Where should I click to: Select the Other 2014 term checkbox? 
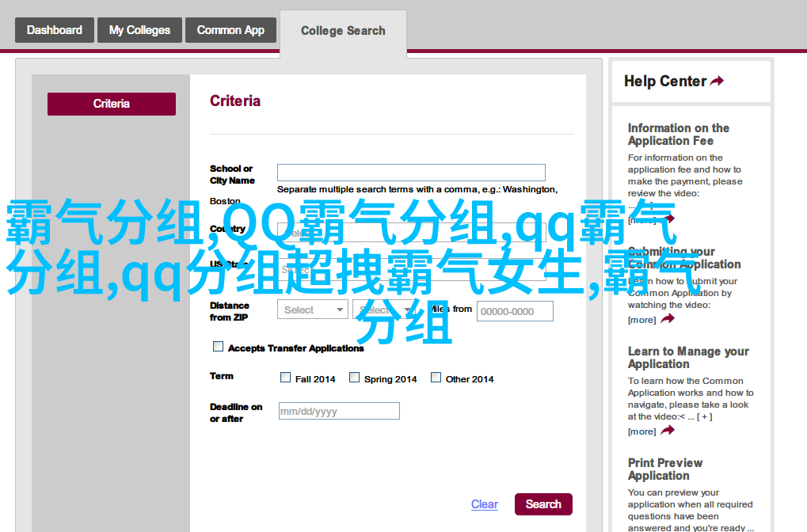coord(436,378)
